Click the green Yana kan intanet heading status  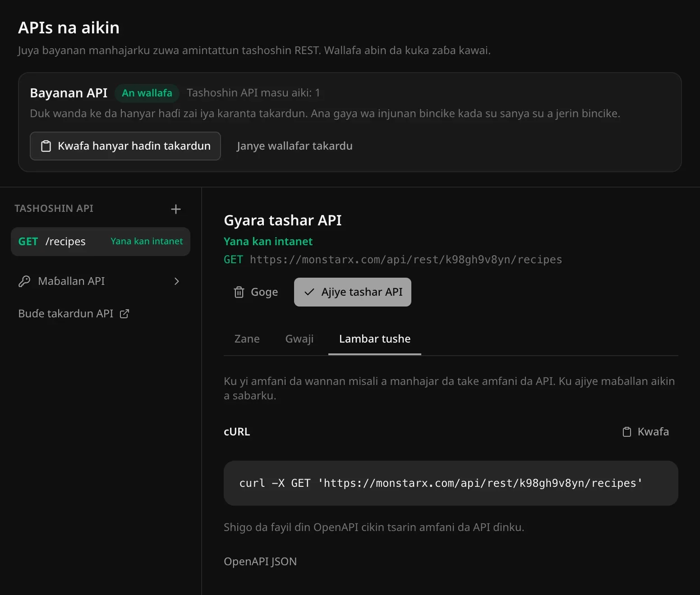tap(268, 242)
